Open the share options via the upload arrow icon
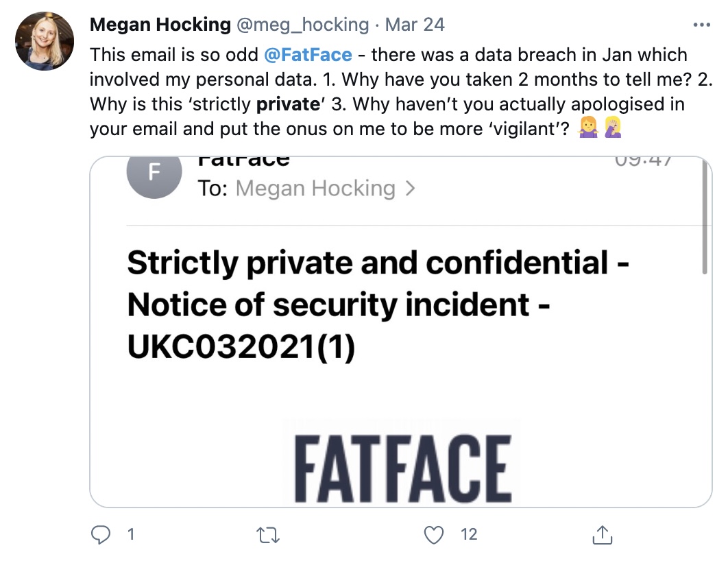728x561 pixels. click(x=602, y=534)
